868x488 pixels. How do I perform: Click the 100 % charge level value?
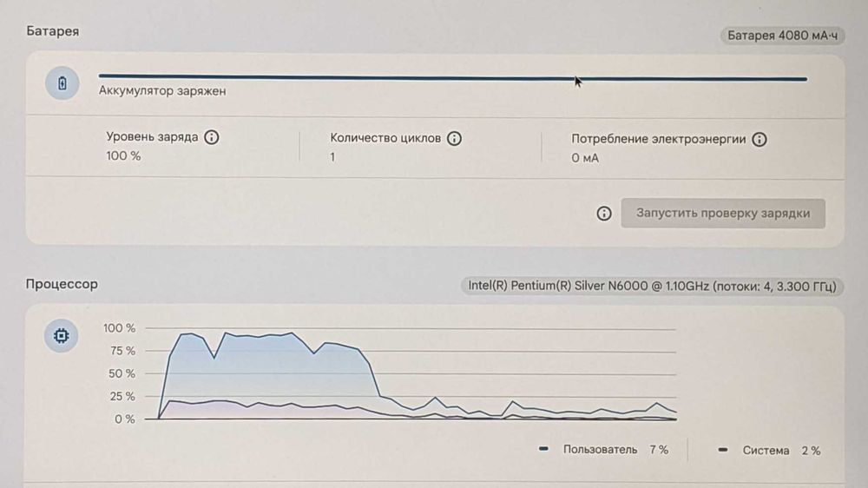coord(123,156)
